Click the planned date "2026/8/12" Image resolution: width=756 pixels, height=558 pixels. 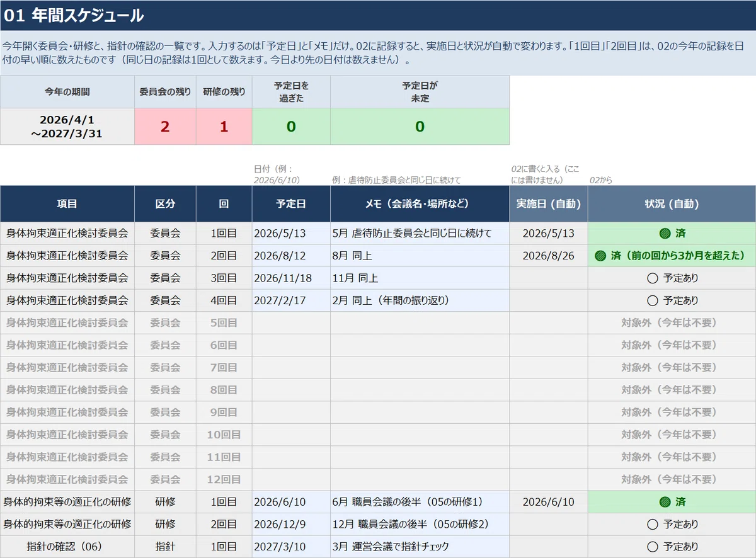pos(291,256)
